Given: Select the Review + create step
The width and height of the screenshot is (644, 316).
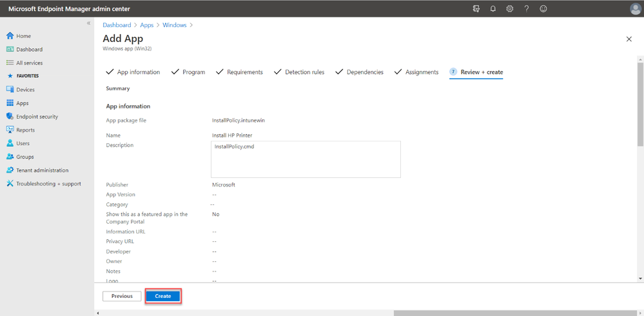Looking at the screenshot, I should click(476, 72).
